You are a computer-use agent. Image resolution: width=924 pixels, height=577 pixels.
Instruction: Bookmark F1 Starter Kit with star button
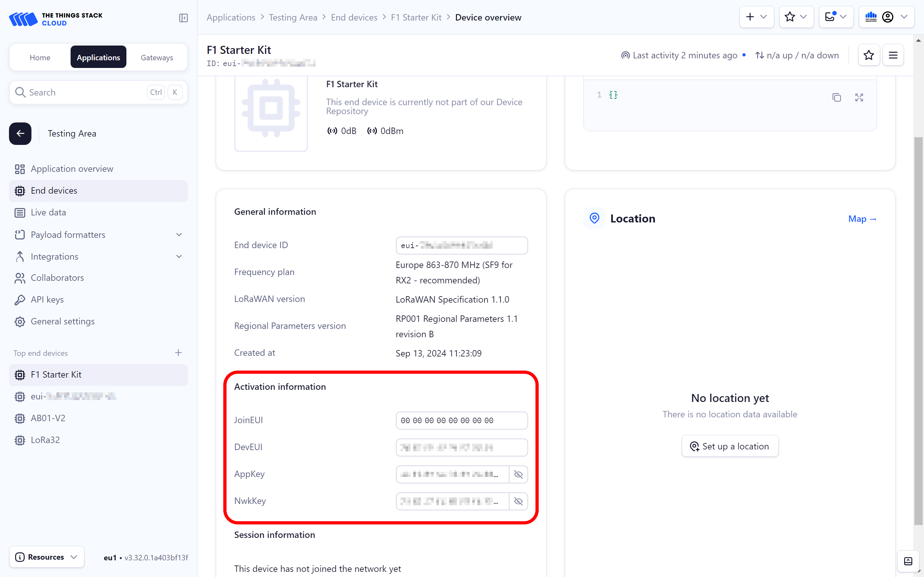pyautogui.click(x=868, y=55)
